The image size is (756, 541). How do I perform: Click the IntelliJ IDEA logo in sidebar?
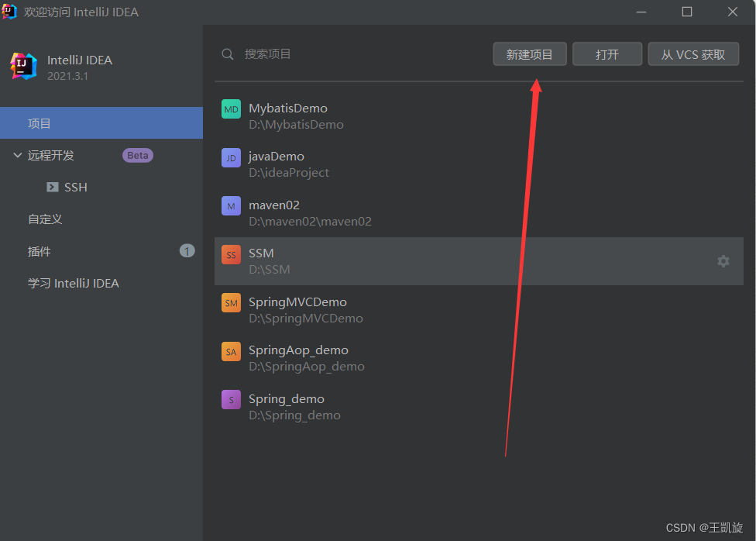pyautogui.click(x=23, y=67)
